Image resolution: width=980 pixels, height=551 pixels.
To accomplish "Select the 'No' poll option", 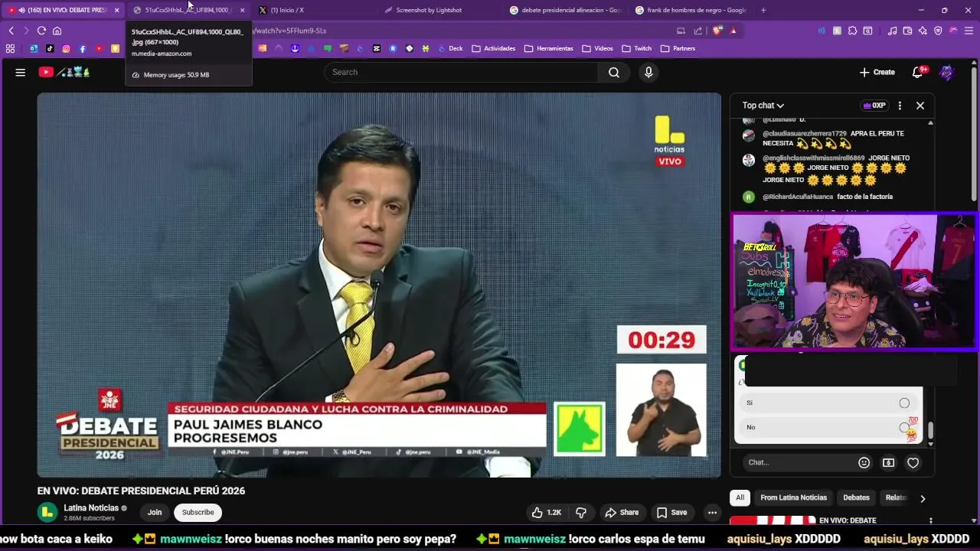I will pos(828,427).
